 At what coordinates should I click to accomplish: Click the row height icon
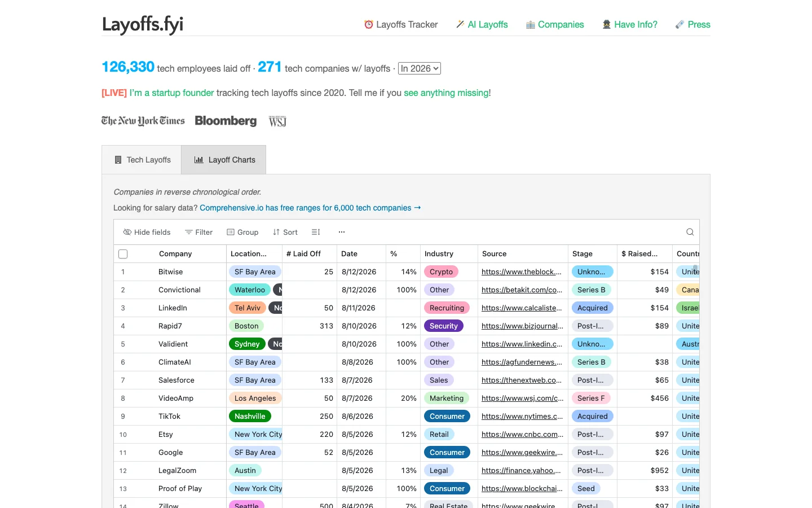[x=316, y=232]
